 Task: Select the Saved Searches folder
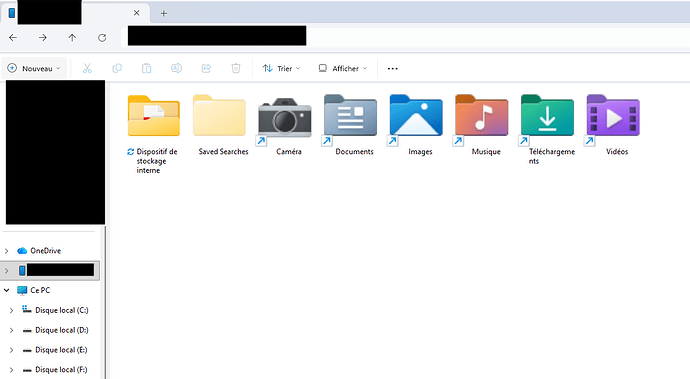pyautogui.click(x=220, y=125)
